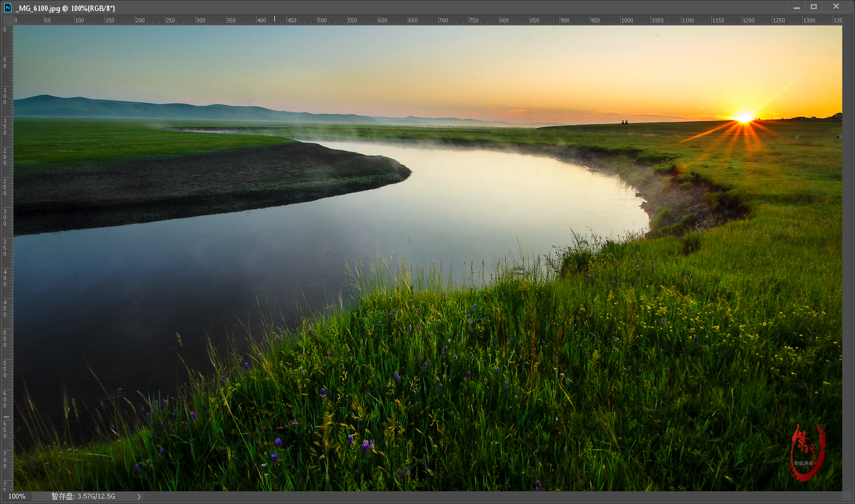Click the ruler origin corner box
This screenshot has width=855, height=504.
pyautogui.click(x=7, y=20)
